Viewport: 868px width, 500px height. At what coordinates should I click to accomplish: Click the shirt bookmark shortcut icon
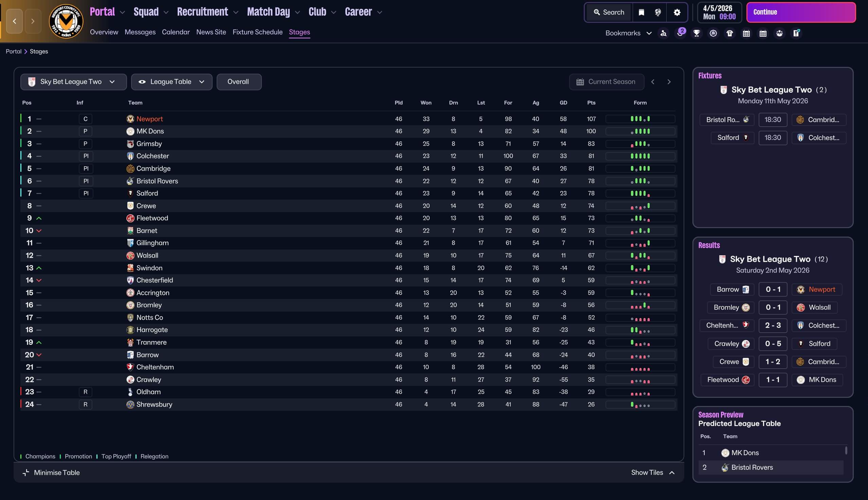pyautogui.click(x=729, y=33)
